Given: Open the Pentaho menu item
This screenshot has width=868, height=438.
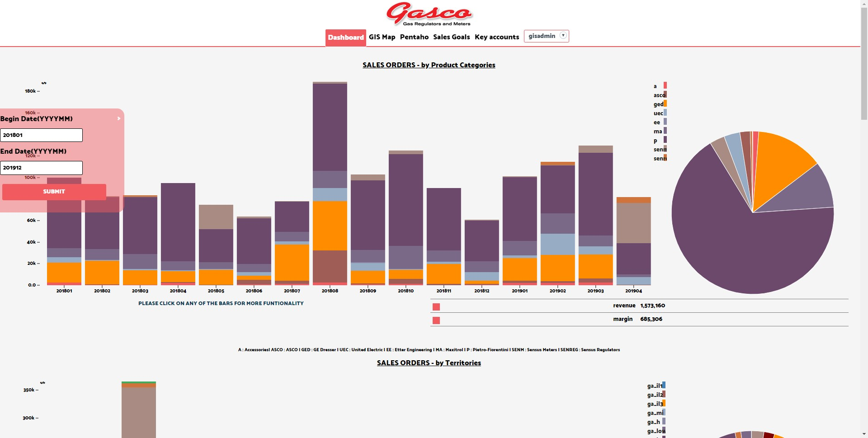Looking at the screenshot, I should coord(414,37).
